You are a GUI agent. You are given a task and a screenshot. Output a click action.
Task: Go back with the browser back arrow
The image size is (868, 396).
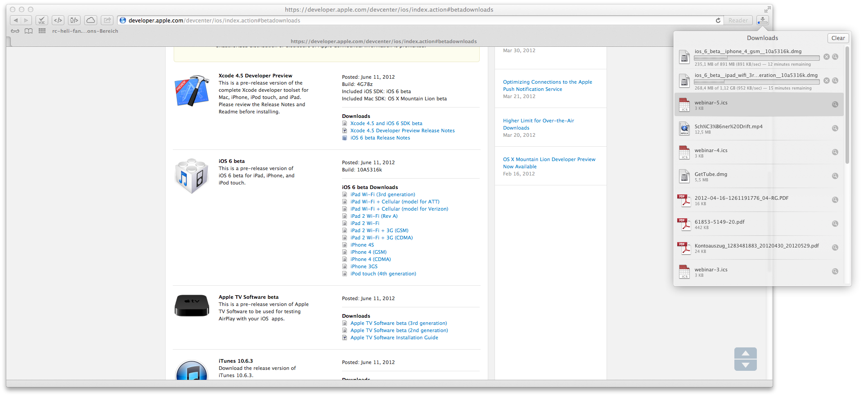pyautogui.click(x=16, y=20)
